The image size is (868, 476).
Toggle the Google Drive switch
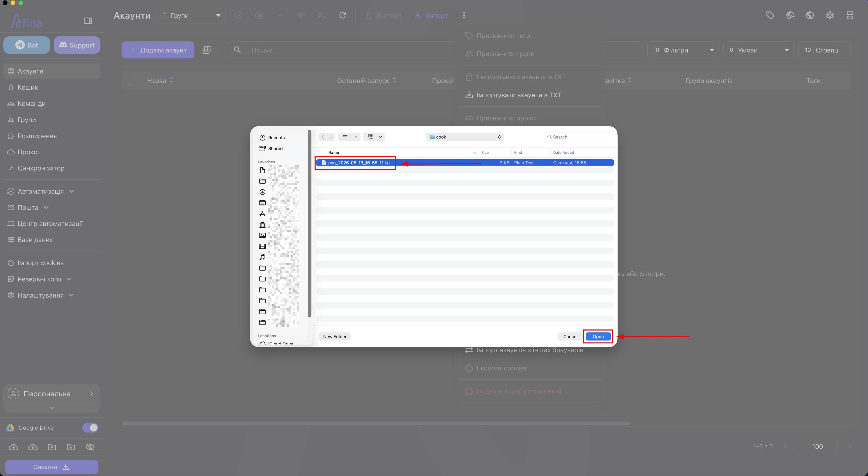click(x=90, y=428)
